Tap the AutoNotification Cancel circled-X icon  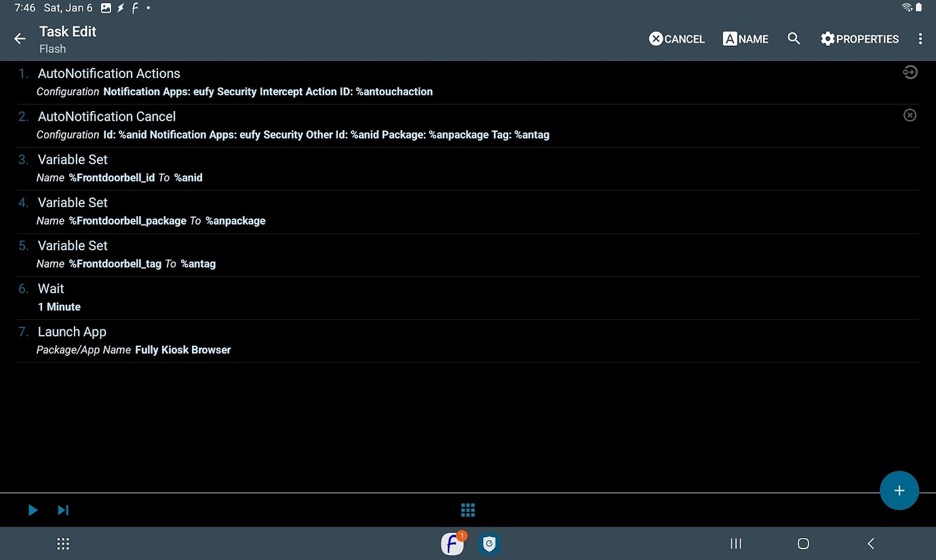910,115
